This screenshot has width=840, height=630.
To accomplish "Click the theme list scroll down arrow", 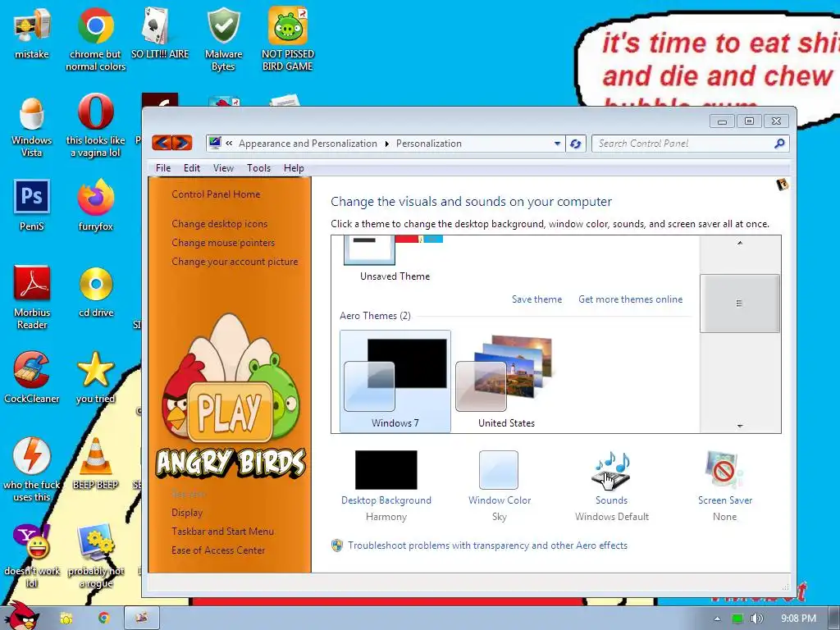I will tap(740, 426).
